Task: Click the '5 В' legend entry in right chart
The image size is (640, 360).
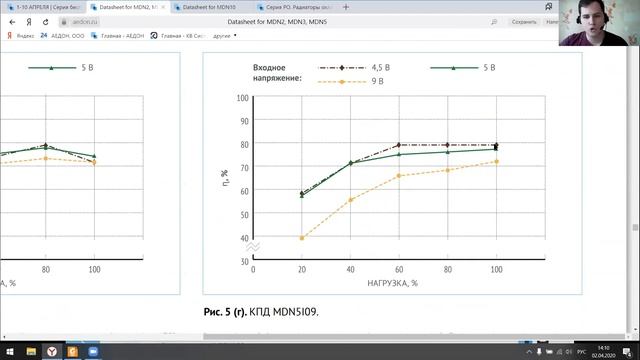Action: (x=463, y=68)
